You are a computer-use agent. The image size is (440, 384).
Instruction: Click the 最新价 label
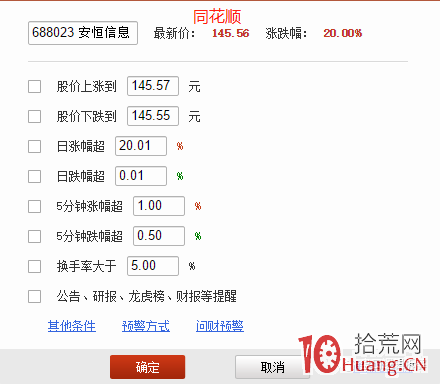point(174,33)
